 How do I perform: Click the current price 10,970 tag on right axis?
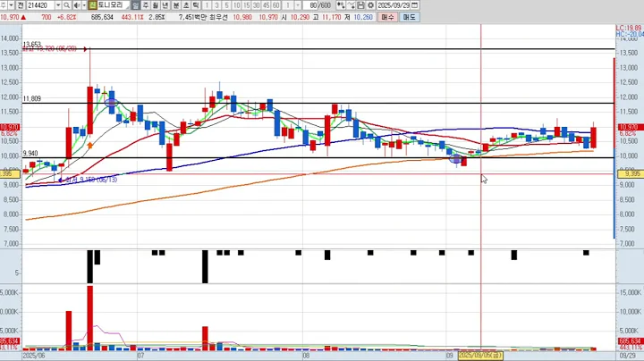pos(631,128)
